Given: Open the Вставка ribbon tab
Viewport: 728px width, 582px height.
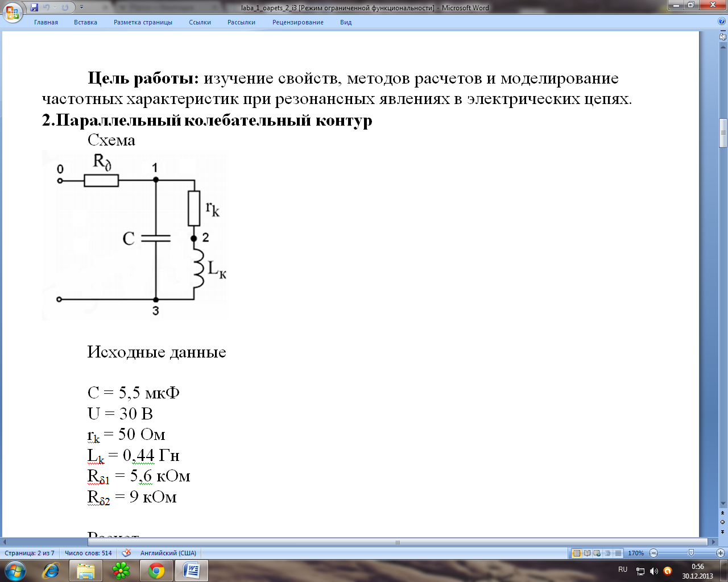Looking at the screenshot, I should point(85,22).
